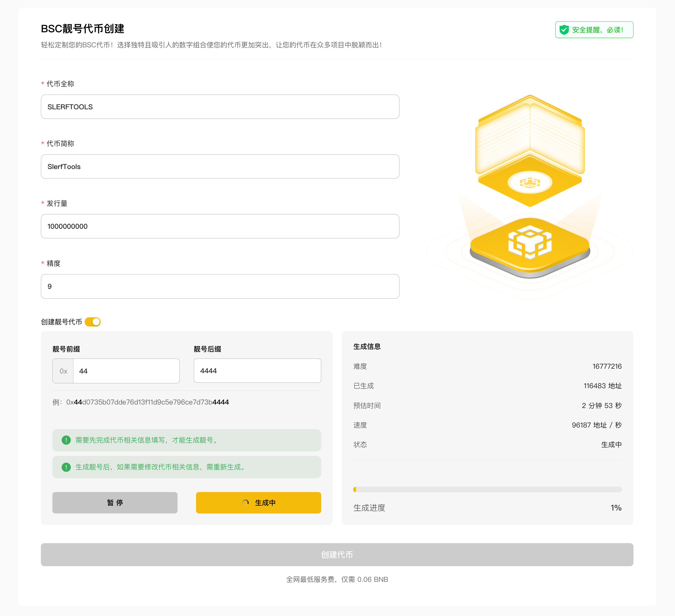Viewport: 675px width, 616px height.
Task: Click the example address starting 0x44d0735b
Action: click(147, 402)
